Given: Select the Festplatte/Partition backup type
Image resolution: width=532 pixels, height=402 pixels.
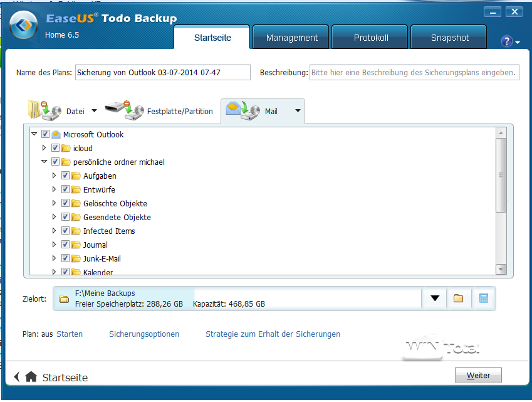Looking at the screenshot, I should [x=180, y=112].
